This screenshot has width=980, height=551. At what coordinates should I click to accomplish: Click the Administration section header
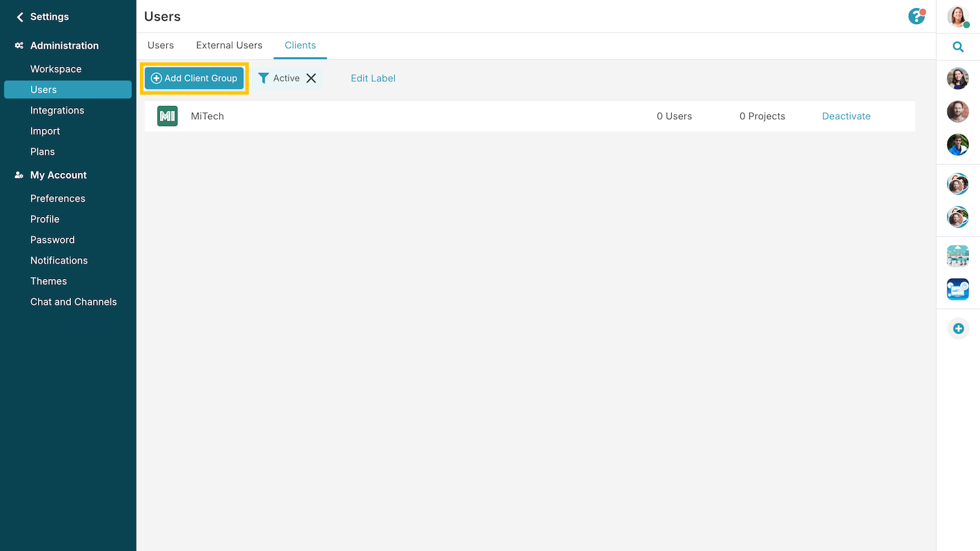tap(65, 45)
